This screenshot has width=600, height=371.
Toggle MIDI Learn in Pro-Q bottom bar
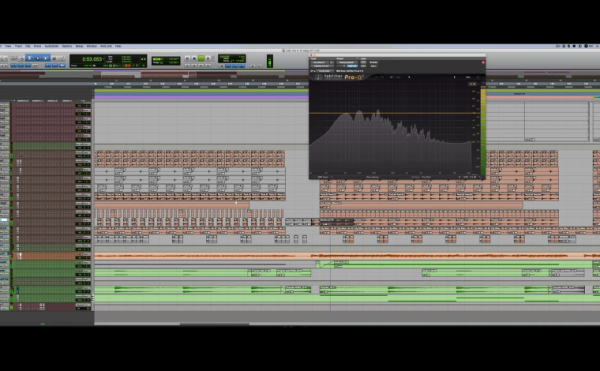point(323,177)
